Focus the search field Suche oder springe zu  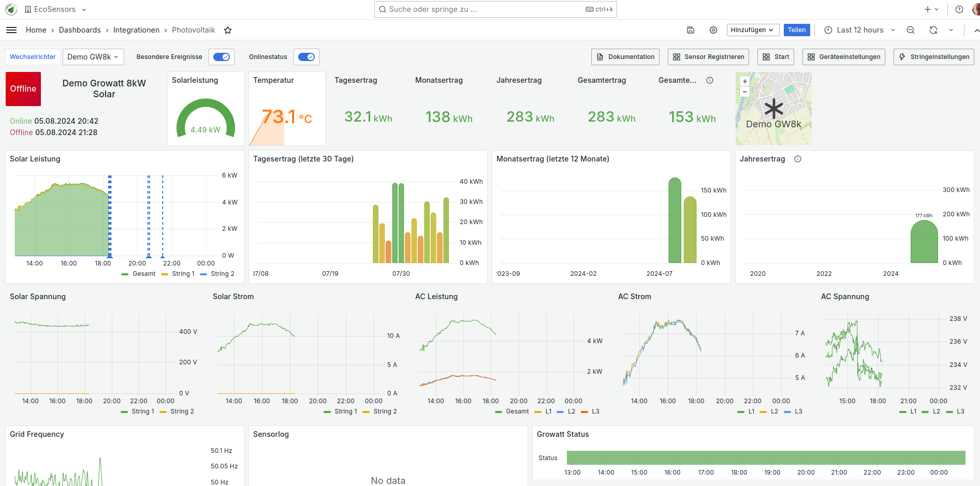(x=495, y=9)
